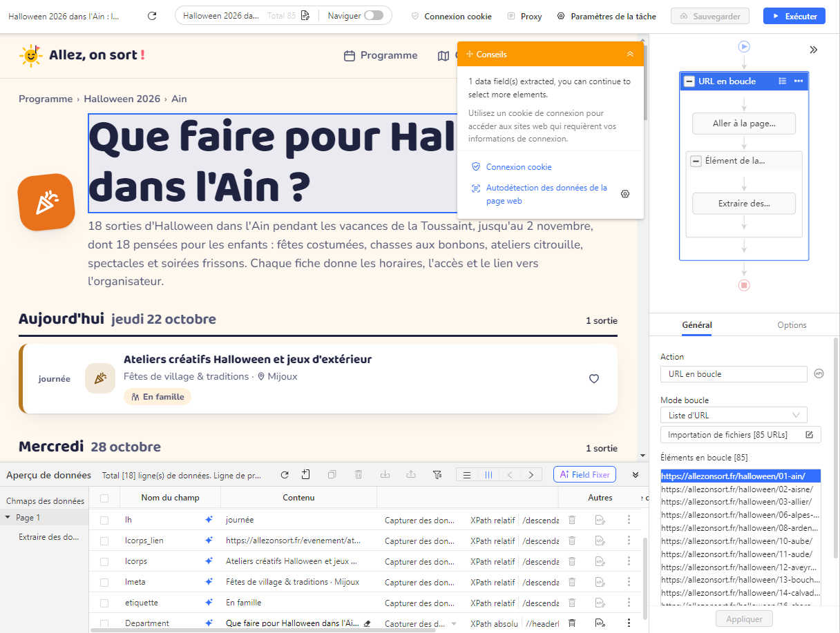Viewport: 840px width, 633px height.
Task: Go to next data row arrow
Action: pos(531,475)
